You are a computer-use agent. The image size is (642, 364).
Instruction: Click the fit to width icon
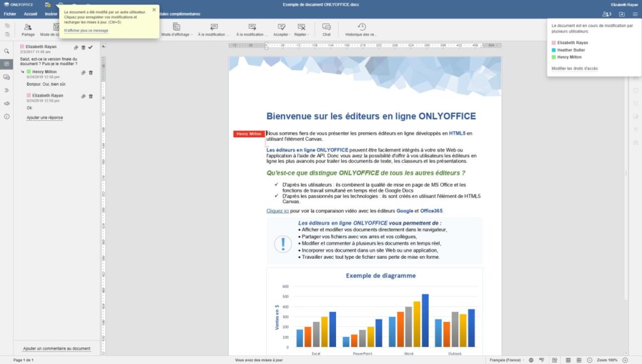coord(579,360)
